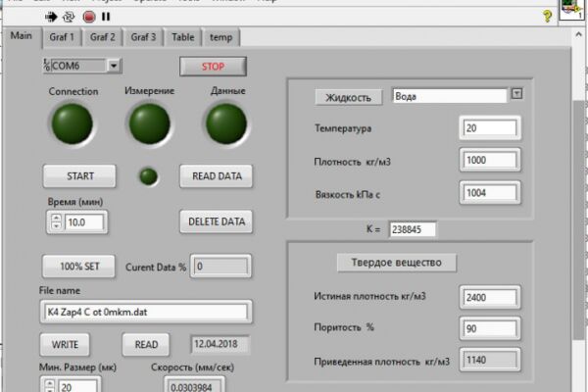Click the READ button

click(x=146, y=345)
